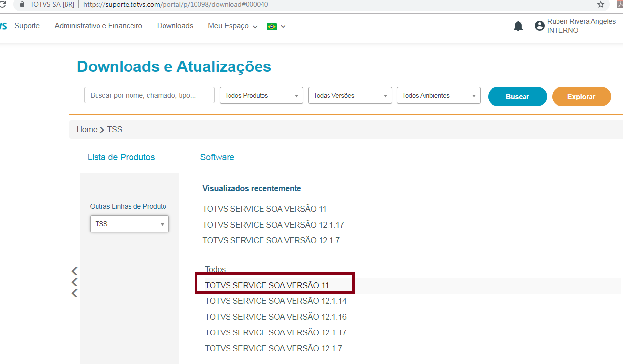Viewport: 623px width, 364px height.
Task: Open TOTVS SERVICE SOA VERSÃO 11 under Todos
Action: (x=267, y=285)
